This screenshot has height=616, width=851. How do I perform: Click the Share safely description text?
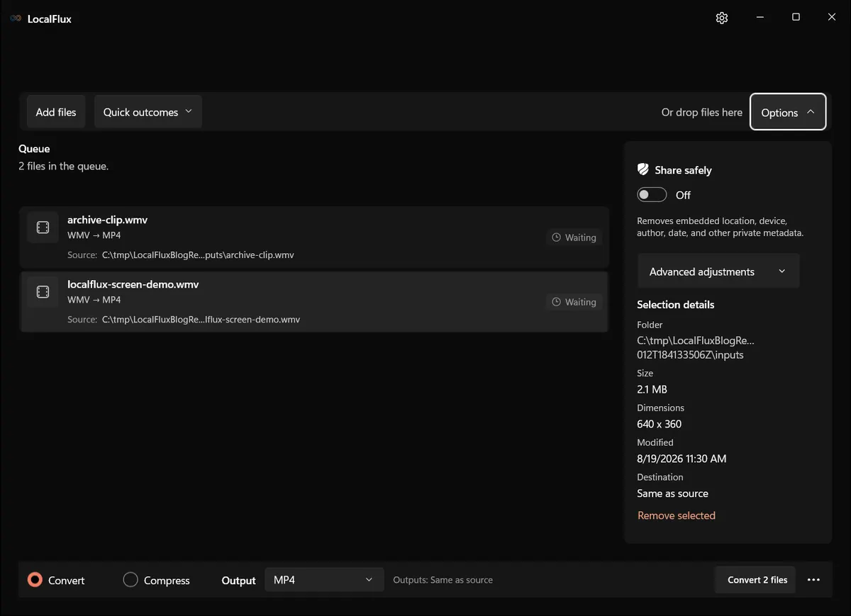pyautogui.click(x=721, y=227)
